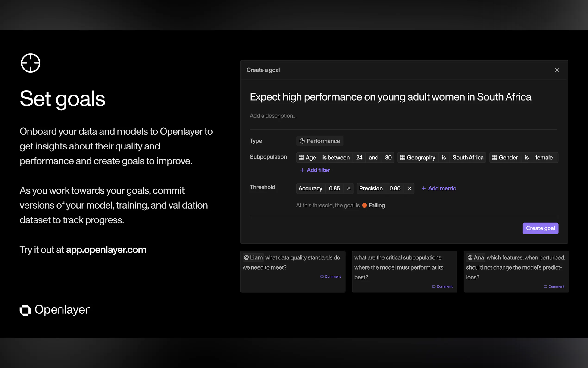
Task: Remove the Accuracy metric with its X icon
Action: (x=349, y=188)
